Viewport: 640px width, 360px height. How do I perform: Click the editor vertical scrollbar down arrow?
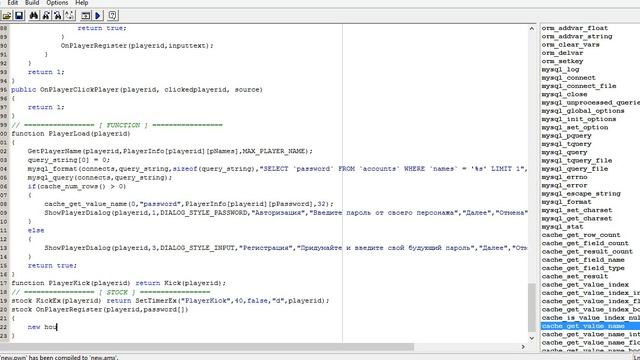pos(531,338)
